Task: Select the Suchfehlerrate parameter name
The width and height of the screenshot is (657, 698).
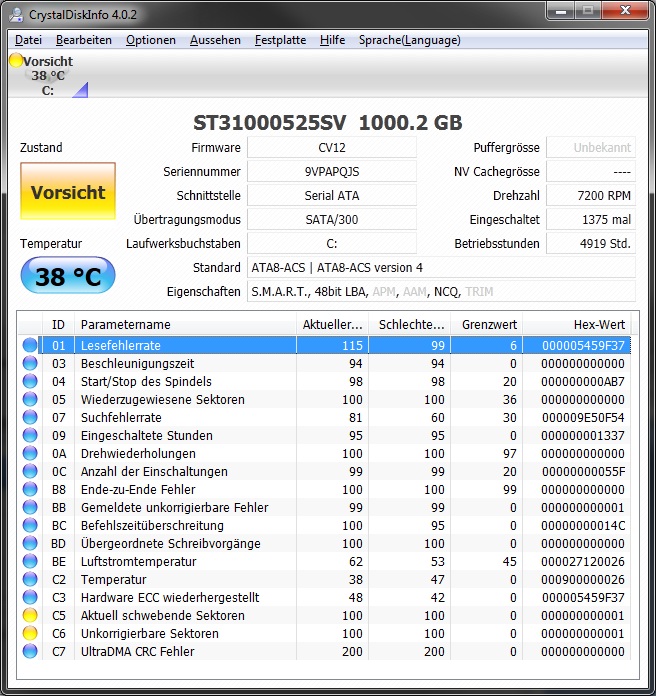Action: (x=121, y=418)
